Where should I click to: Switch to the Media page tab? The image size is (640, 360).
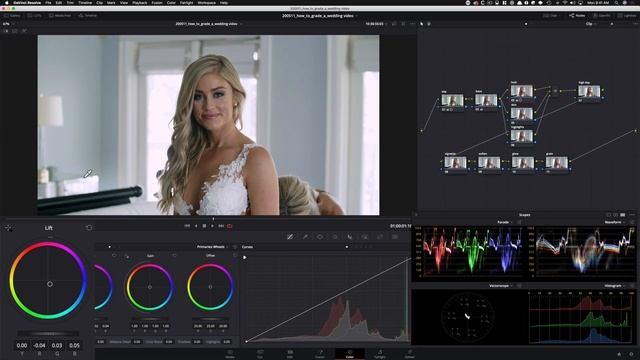[x=230, y=354]
